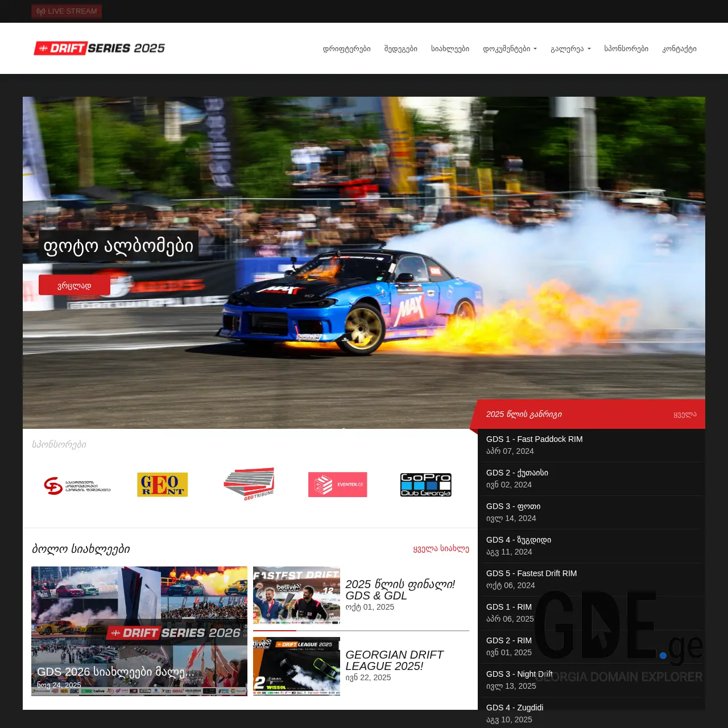The width and height of the screenshot is (728, 728).
Task: Open the Eventer.ge sponsor logo
Action: 337,485
